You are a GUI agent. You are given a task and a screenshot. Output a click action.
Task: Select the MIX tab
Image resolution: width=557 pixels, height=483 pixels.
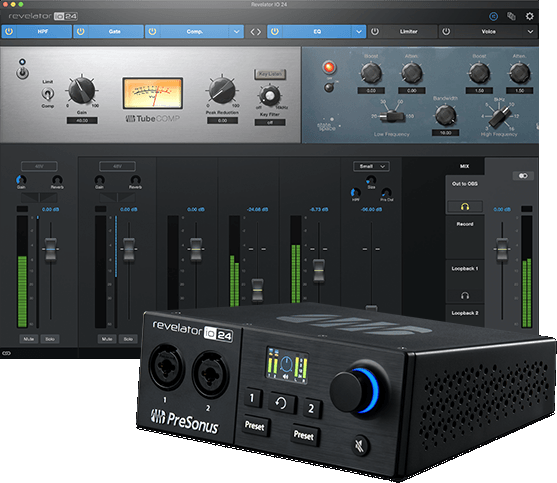pyautogui.click(x=465, y=166)
